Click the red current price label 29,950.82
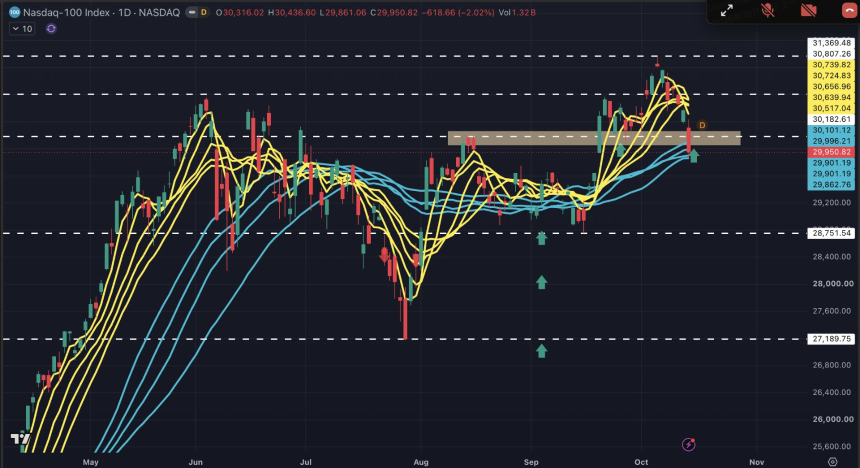The image size is (860, 468). point(831,152)
